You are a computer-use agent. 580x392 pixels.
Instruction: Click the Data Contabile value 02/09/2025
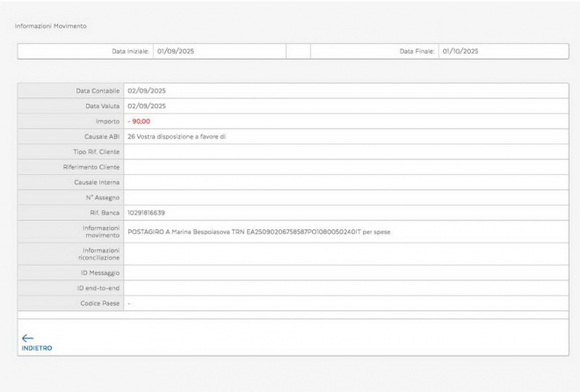[x=147, y=91]
